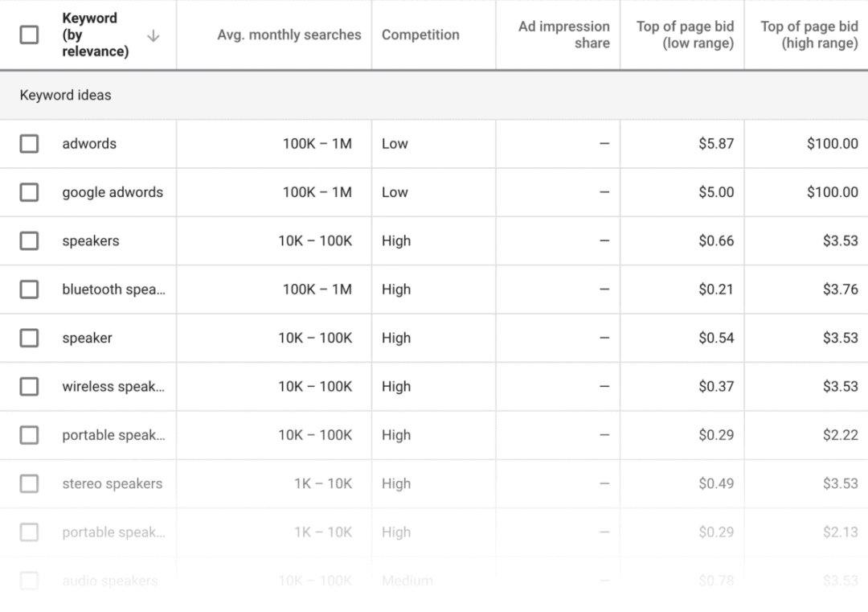
Task: Click the $0.37 low bid value
Action: 716,387
